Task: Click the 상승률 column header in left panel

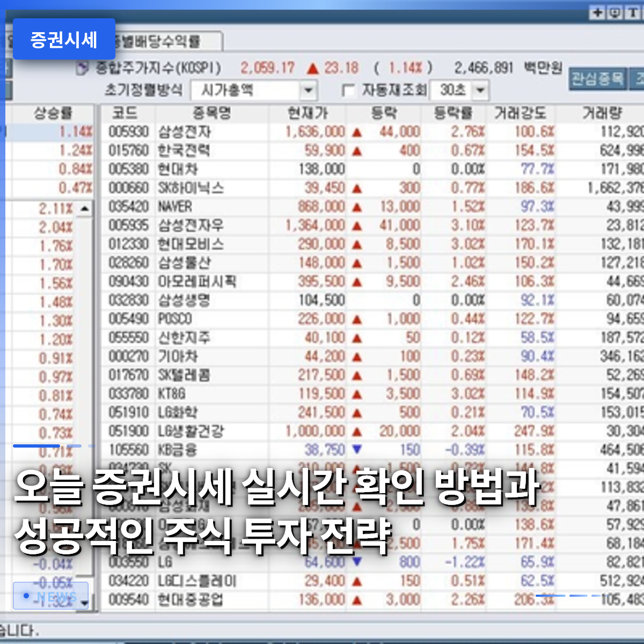Action: (53, 113)
